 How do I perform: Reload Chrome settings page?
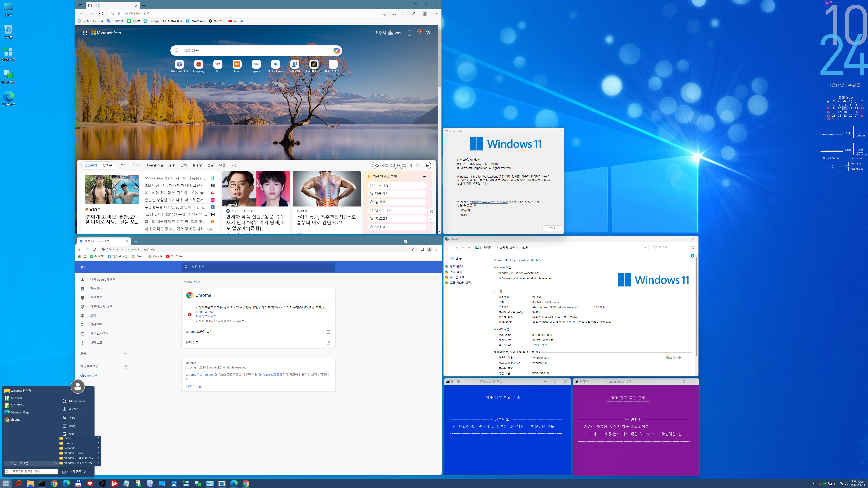[94, 249]
